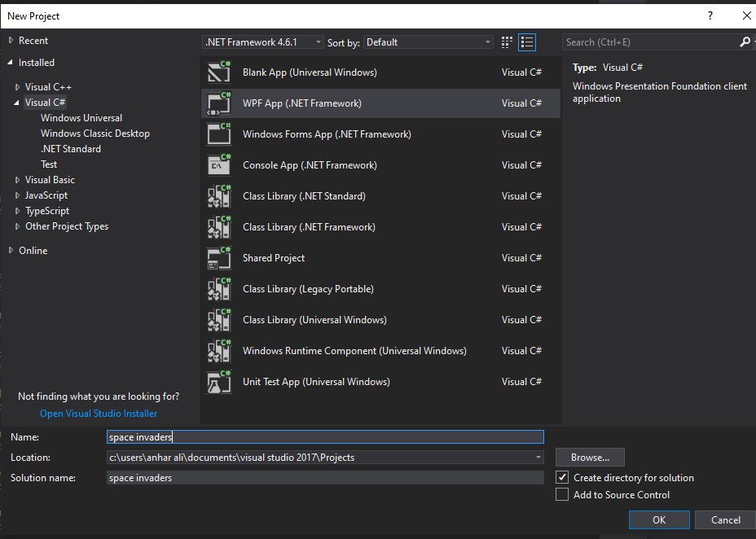Uncheck Create directory for solution
This screenshot has height=539, width=756.
(561, 477)
